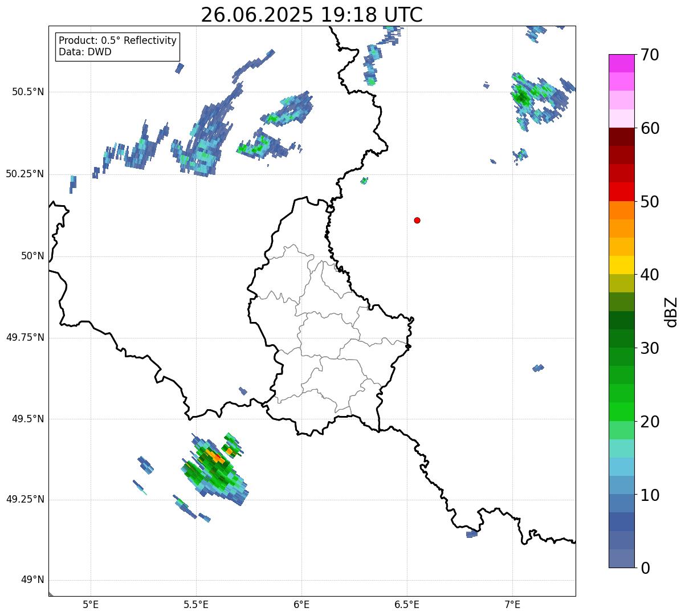685x616 pixels.
Task: Click the colorbar's 10 tick label
Action: pos(650,495)
